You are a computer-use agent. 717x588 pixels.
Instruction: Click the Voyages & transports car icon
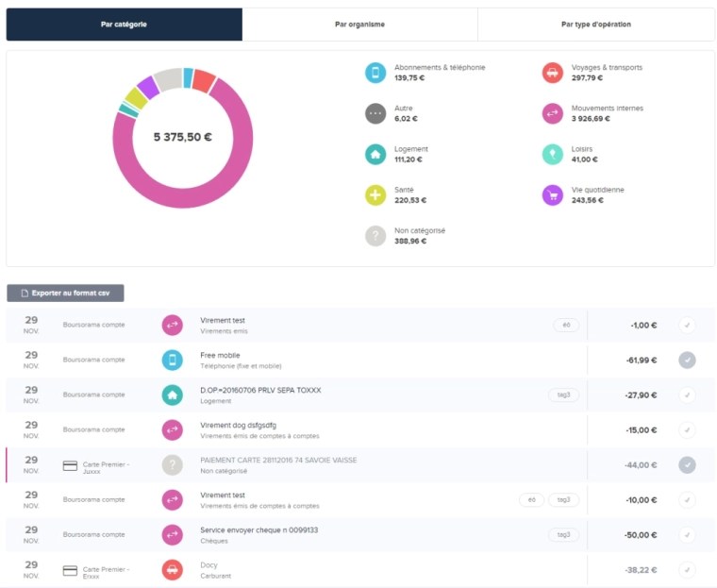tap(552, 73)
